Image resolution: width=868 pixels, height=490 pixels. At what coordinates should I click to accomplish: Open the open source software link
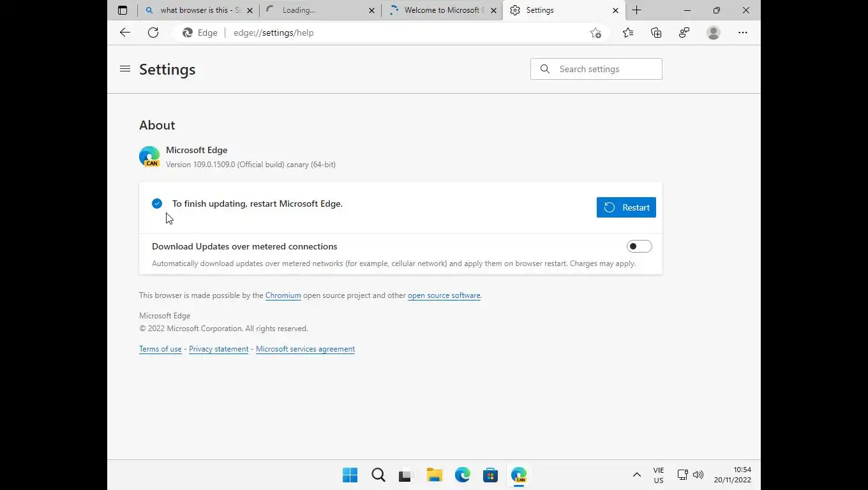click(444, 295)
